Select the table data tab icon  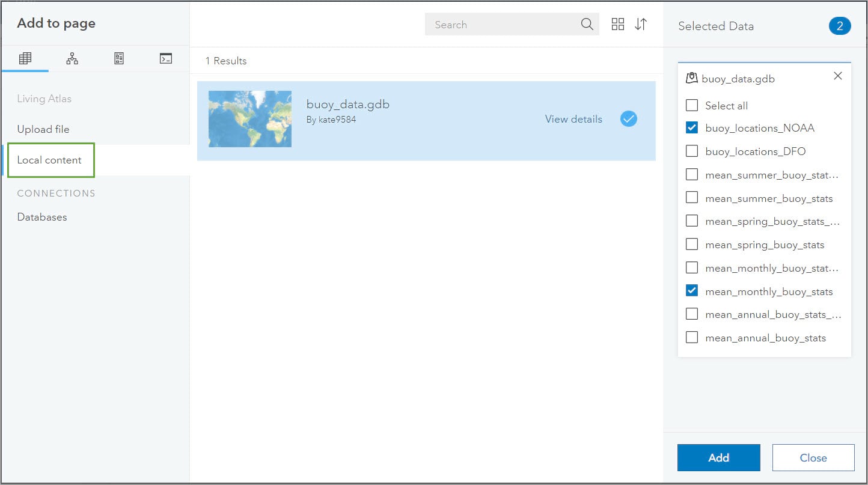(25, 58)
